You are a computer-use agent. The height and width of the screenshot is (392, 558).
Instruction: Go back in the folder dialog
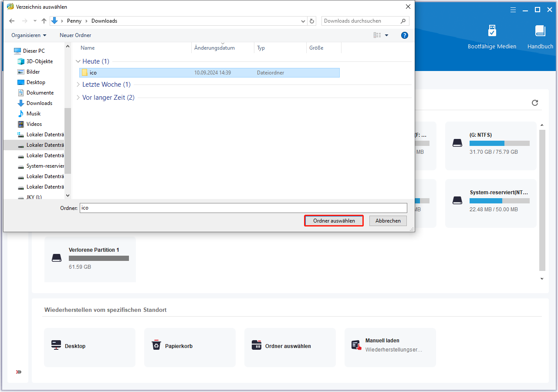coord(12,21)
